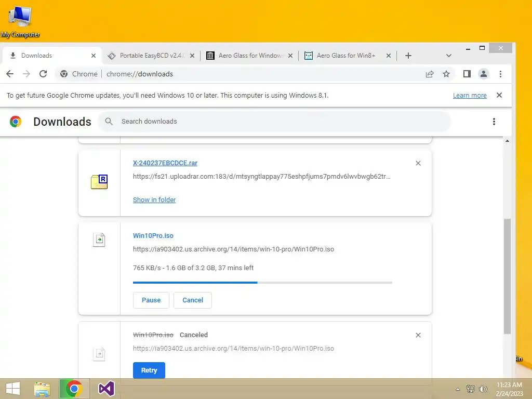
Task: Close the Aero Glass for Windows tab
Action: tap(290, 56)
